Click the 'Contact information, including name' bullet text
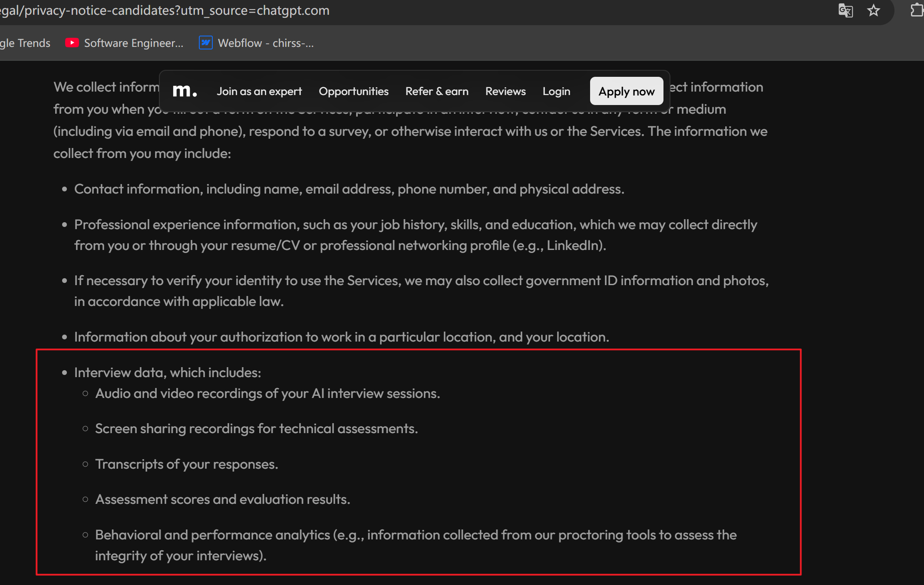The width and height of the screenshot is (924, 585). click(349, 189)
